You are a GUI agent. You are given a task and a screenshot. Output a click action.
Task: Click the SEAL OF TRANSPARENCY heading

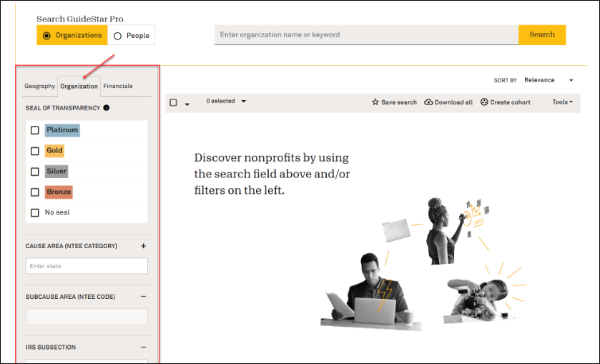[x=63, y=108]
